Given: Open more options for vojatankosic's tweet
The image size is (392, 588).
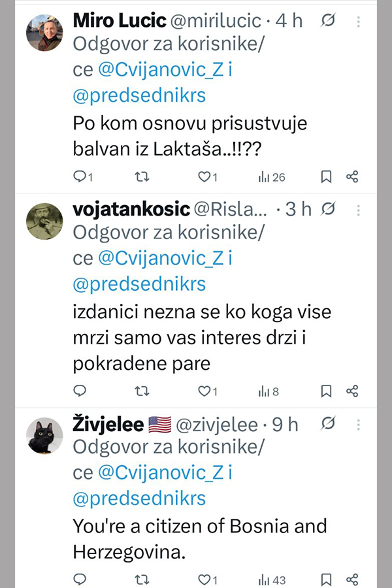Looking at the screenshot, I should click(358, 210).
